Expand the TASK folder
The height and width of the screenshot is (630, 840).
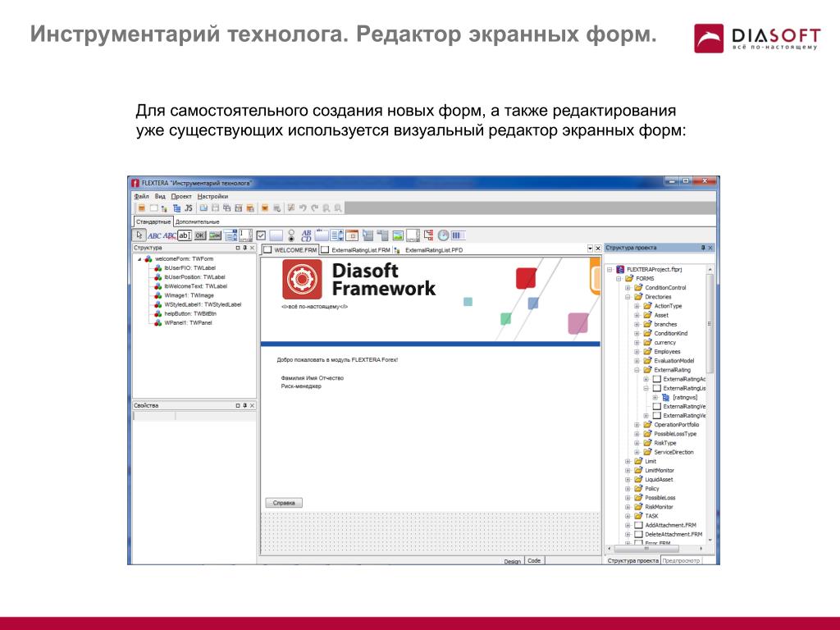628,516
